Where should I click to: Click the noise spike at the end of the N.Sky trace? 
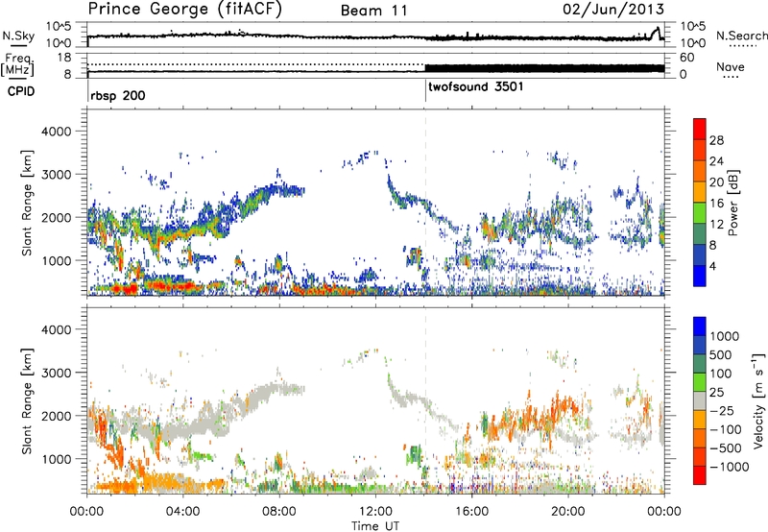pos(657,34)
